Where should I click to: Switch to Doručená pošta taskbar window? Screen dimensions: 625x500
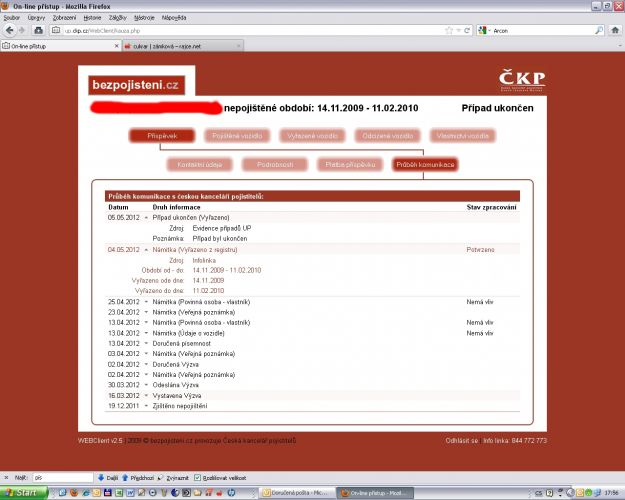coord(298,493)
